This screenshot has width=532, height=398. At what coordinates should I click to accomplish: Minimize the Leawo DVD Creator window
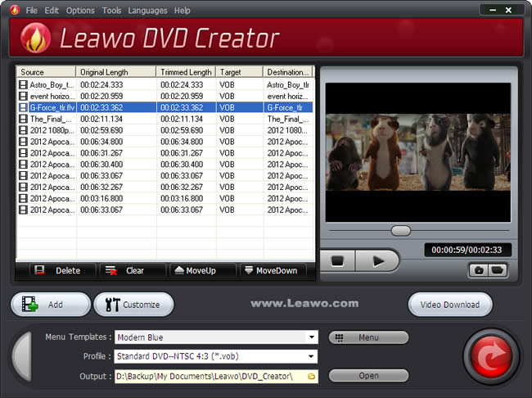tap(493, 10)
